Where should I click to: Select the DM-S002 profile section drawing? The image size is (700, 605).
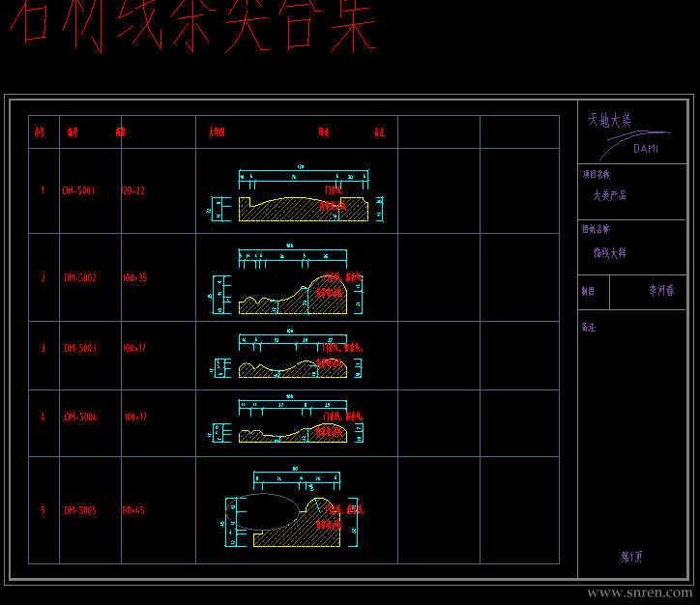293,295
